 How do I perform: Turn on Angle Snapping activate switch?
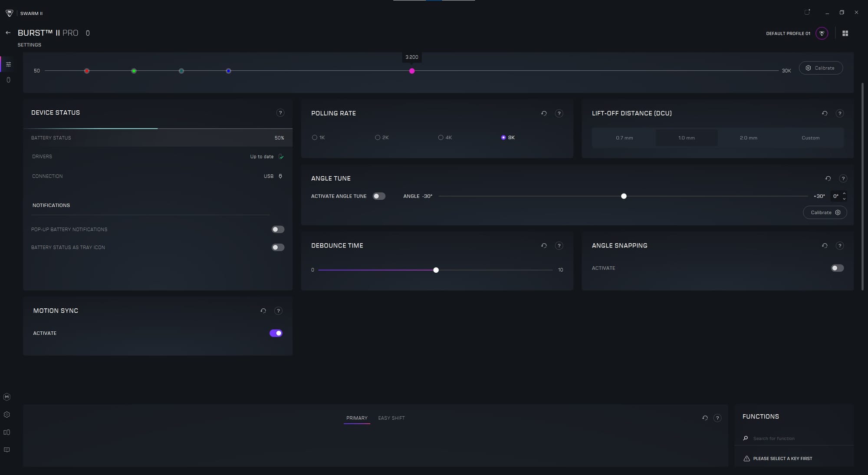coord(837,268)
